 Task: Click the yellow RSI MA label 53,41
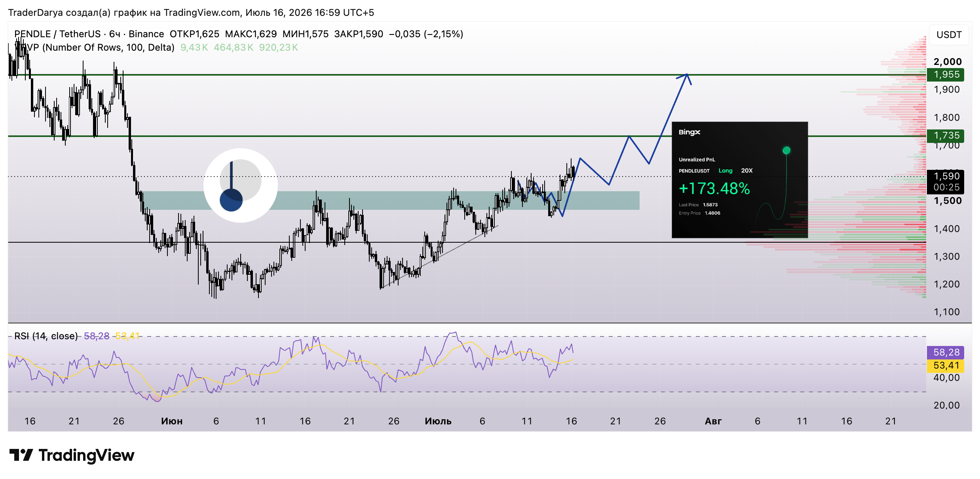click(x=945, y=365)
